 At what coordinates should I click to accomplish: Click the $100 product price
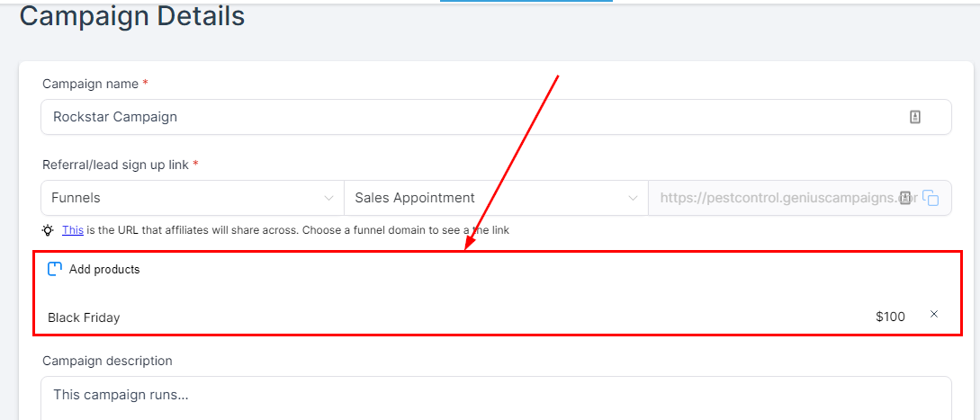[x=890, y=317]
